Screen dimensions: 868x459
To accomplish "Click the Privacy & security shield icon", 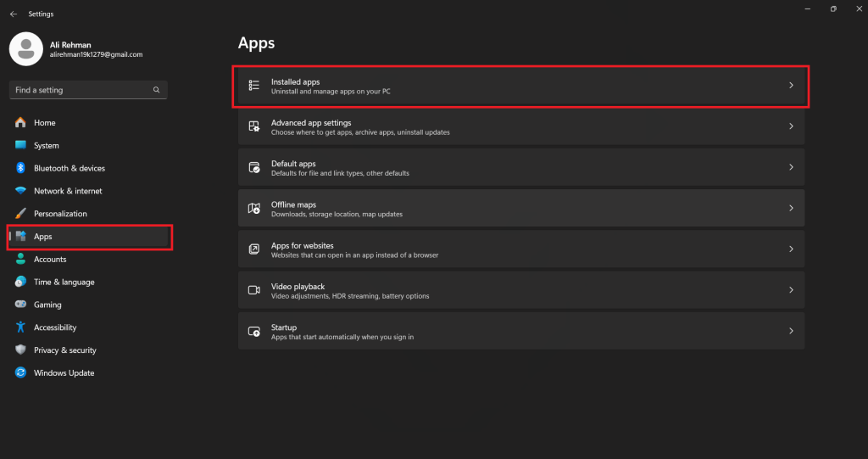I will pyautogui.click(x=20, y=350).
